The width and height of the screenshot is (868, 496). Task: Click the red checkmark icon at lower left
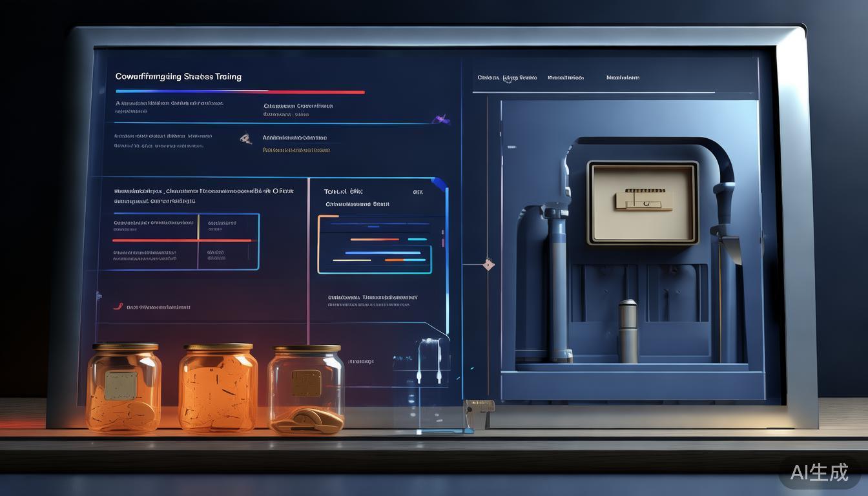click(118, 306)
